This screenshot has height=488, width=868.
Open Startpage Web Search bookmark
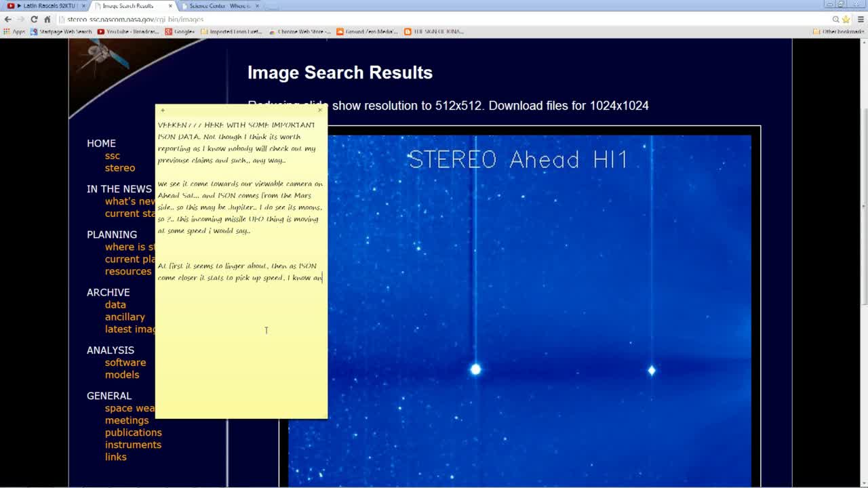click(x=61, y=31)
